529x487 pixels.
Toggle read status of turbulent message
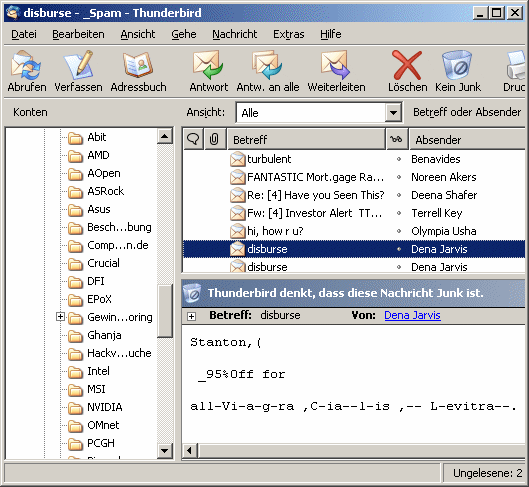coord(399,159)
